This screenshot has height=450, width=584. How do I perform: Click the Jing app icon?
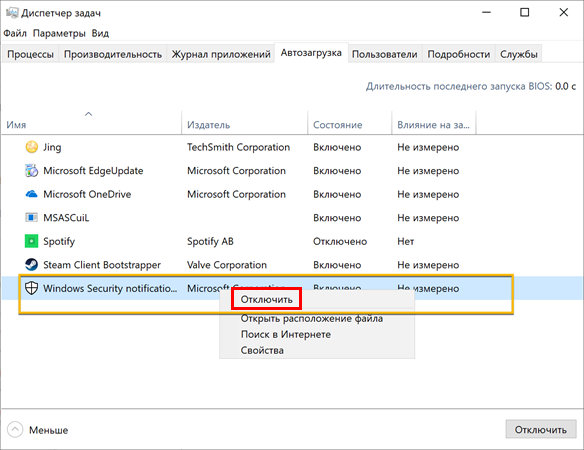[x=32, y=147]
